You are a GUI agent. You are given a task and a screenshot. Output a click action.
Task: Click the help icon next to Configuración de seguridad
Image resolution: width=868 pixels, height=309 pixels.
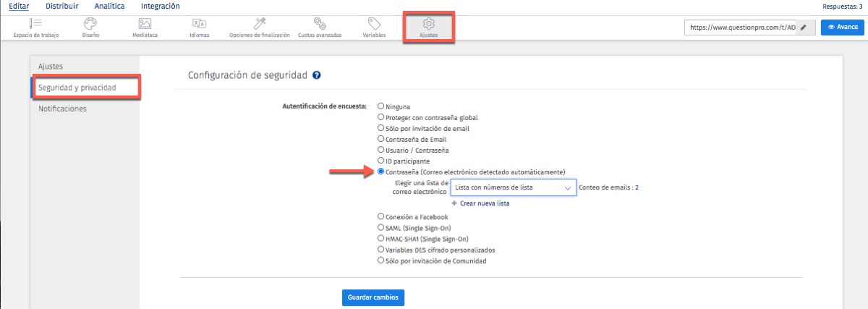pyautogui.click(x=317, y=75)
